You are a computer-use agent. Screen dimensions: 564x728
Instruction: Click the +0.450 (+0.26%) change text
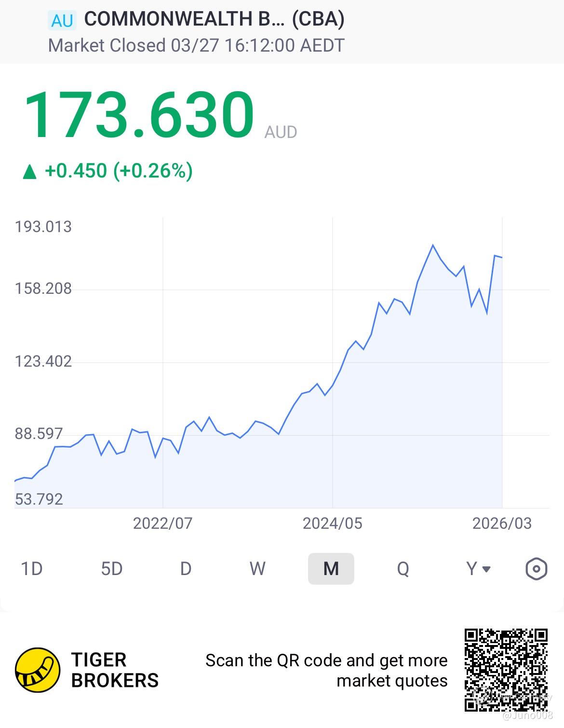click(119, 171)
